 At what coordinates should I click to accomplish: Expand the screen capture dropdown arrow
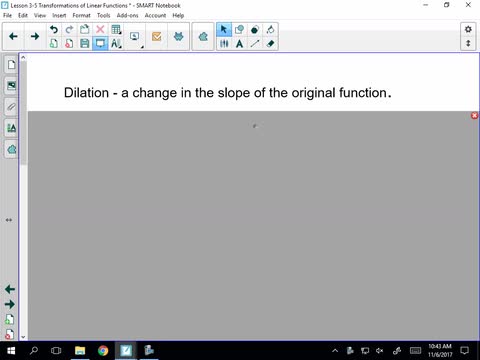click(142, 47)
